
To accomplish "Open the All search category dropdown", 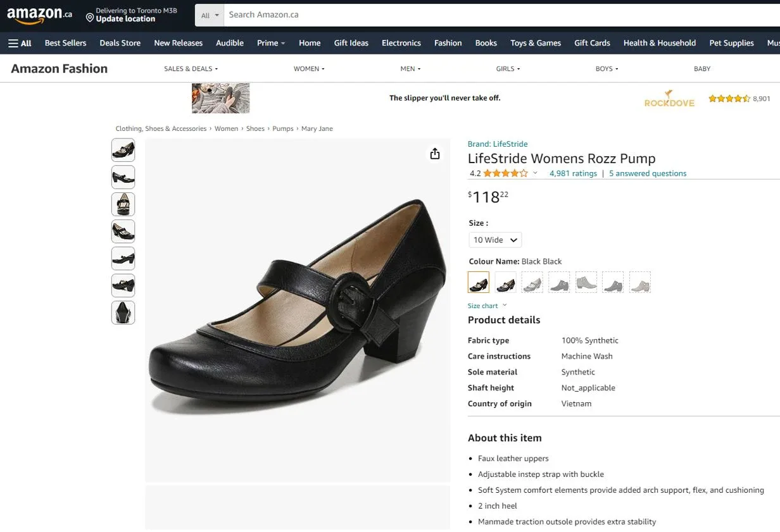I will (209, 15).
